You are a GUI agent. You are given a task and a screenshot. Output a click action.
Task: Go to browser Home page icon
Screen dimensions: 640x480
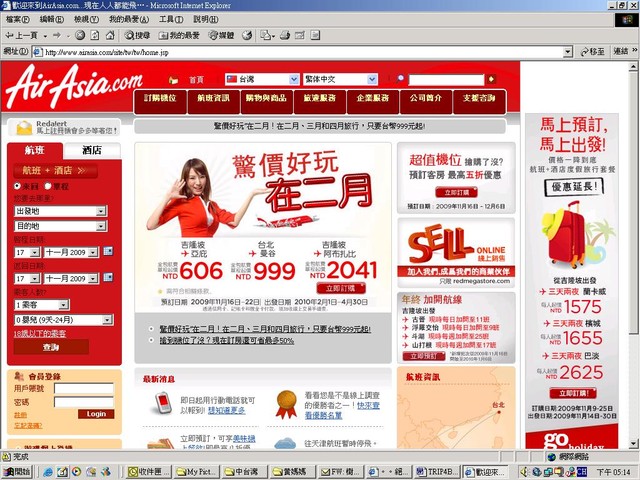point(110,36)
